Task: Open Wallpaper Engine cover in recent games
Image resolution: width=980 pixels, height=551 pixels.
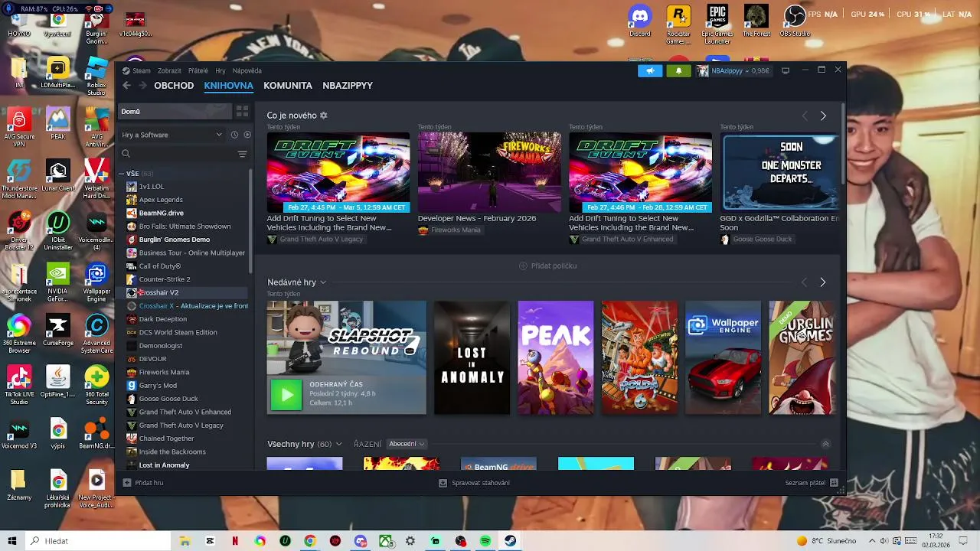Action: tap(723, 357)
